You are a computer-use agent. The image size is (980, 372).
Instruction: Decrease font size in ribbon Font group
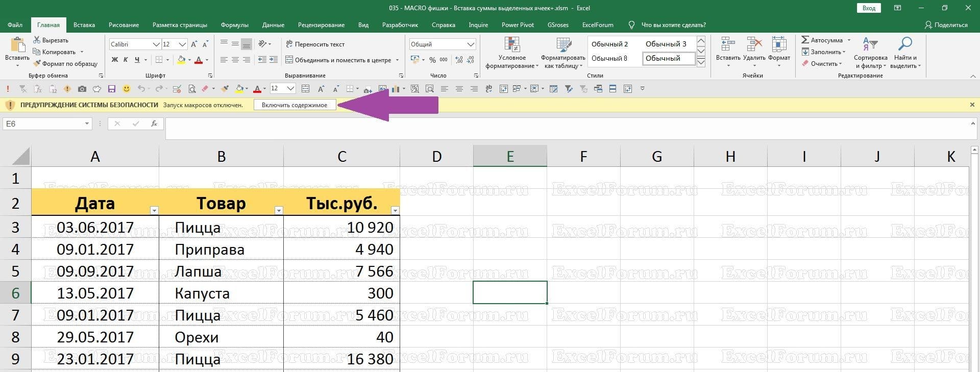tap(205, 44)
